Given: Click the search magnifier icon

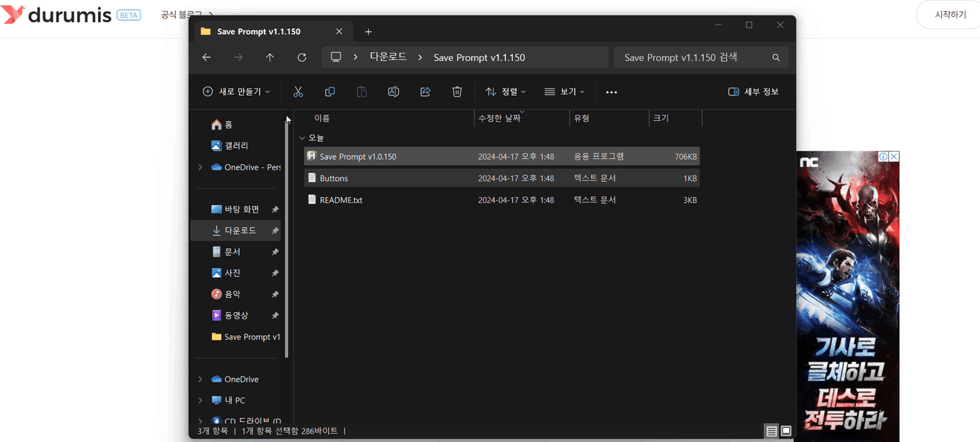Looking at the screenshot, I should tap(776, 57).
